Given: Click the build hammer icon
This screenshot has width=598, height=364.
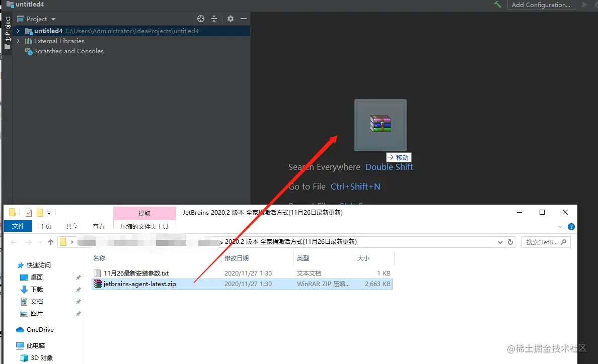Looking at the screenshot, I should (x=498, y=5).
